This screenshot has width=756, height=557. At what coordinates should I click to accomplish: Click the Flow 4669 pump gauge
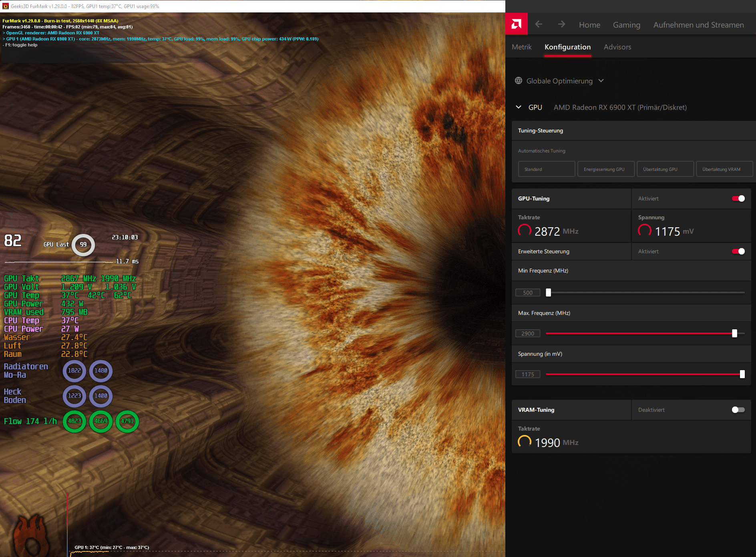pyautogui.click(x=101, y=421)
